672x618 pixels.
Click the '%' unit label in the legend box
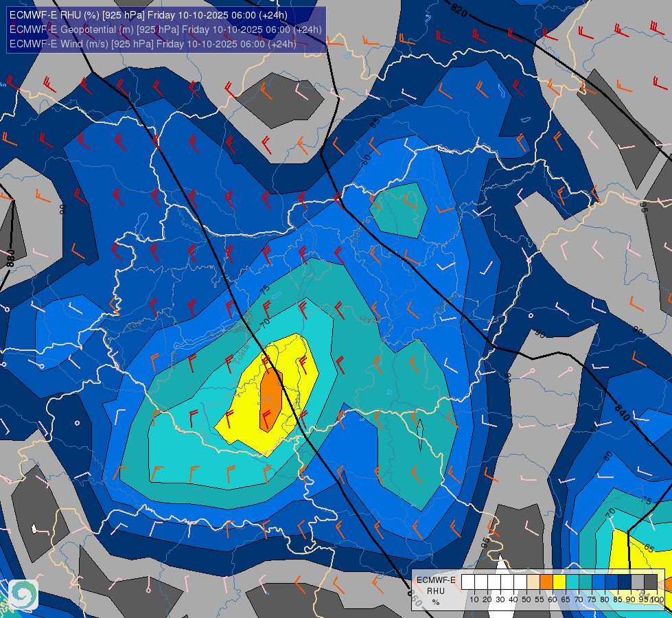pyautogui.click(x=436, y=602)
